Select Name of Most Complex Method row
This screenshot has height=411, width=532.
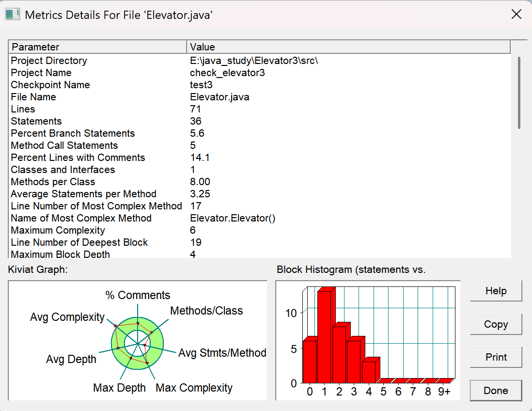[x=260, y=218]
